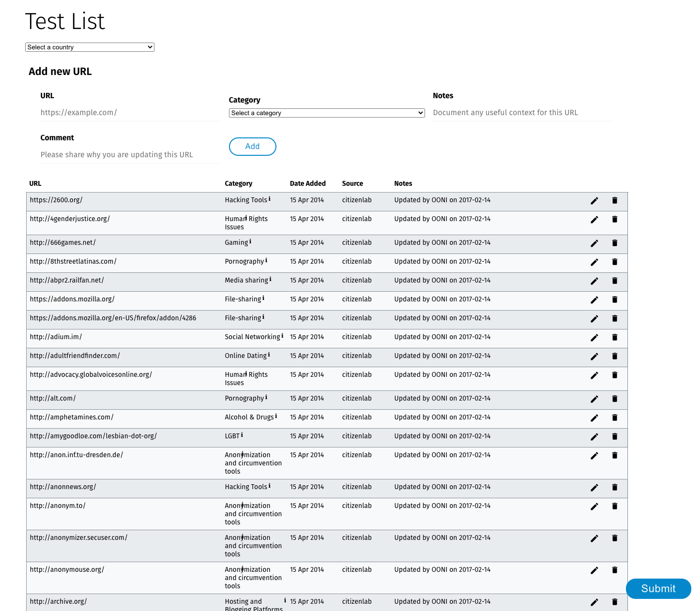Show info icon beside Gaming category
Screen dimensions: 700x611
250,242
